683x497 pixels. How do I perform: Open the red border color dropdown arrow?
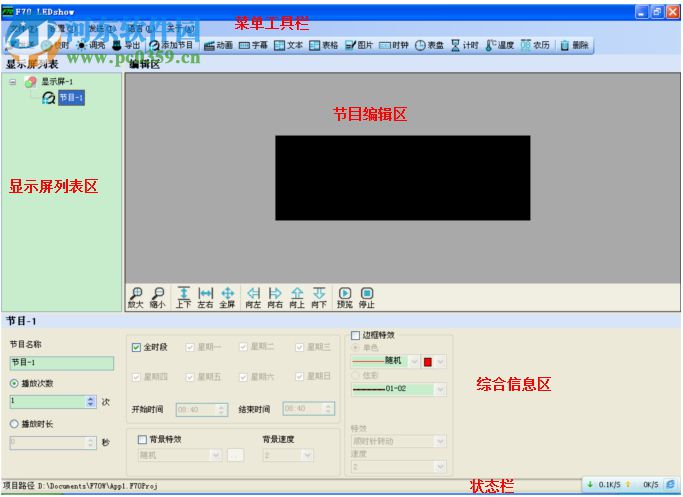tap(440, 362)
